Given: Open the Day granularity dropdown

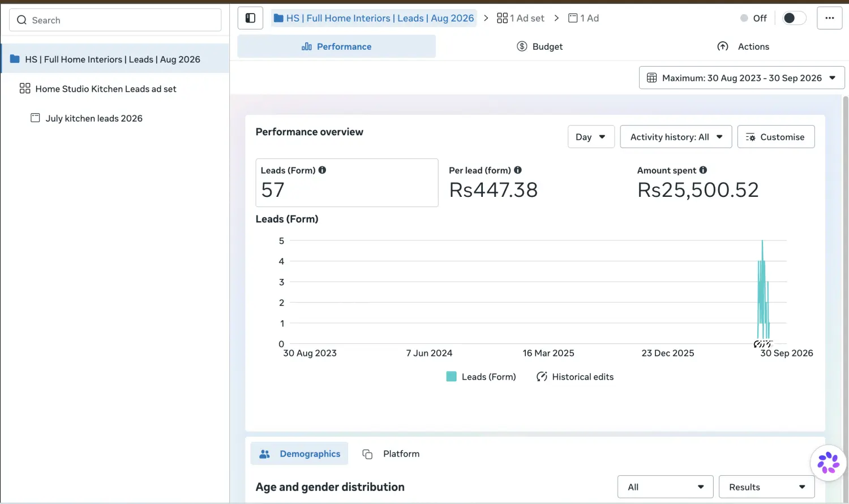Looking at the screenshot, I should (591, 137).
